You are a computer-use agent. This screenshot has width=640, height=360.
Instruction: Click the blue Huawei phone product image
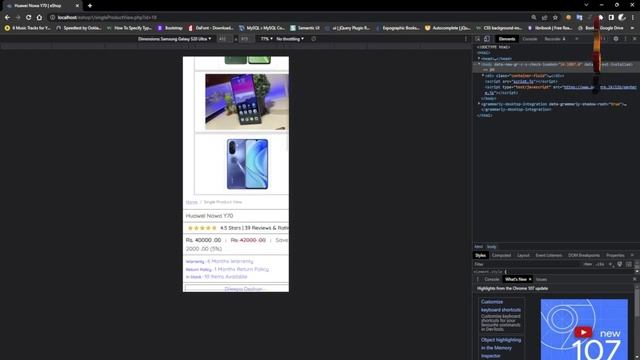point(247,164)
